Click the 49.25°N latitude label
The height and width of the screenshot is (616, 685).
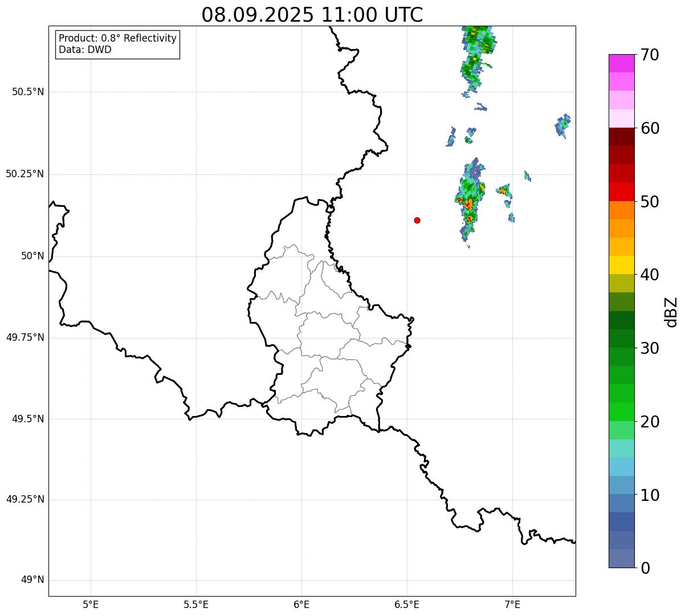coord(25,499)
